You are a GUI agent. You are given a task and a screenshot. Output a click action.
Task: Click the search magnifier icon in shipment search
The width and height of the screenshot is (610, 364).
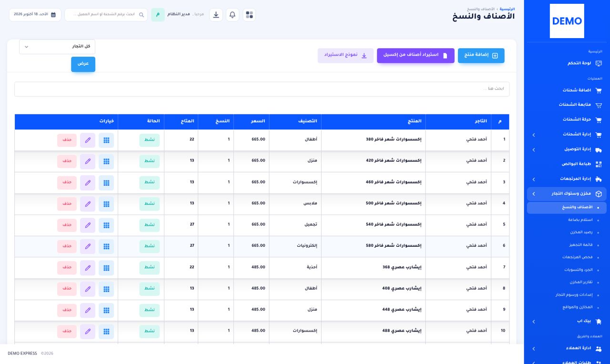[142, 15]
